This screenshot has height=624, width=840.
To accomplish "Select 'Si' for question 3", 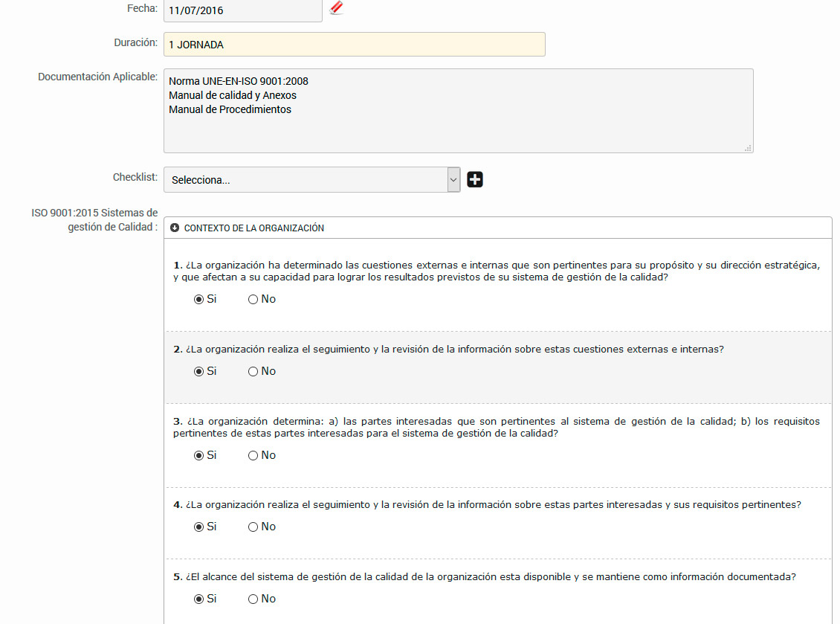I will coord(198,456).
